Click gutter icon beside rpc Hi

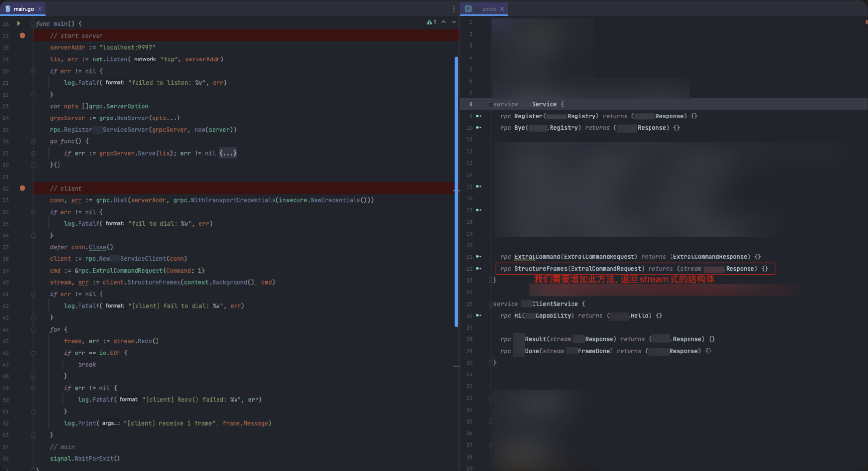479,315
